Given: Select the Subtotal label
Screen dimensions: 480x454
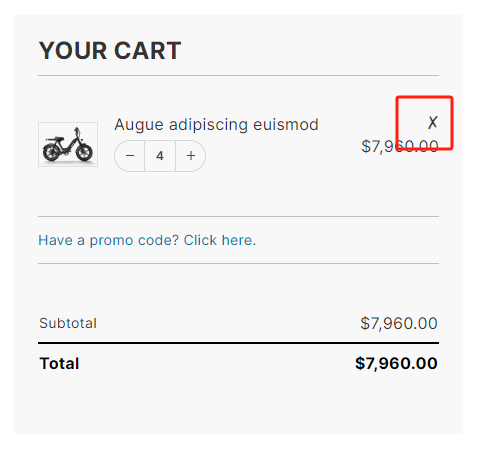Looking at the screenshot, I should [68, 323].
